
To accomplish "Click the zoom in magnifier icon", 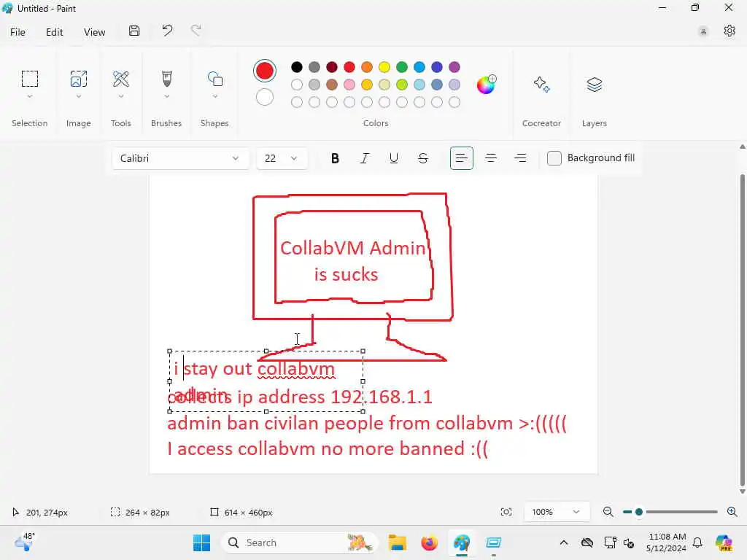I will [x=732, y=512].
